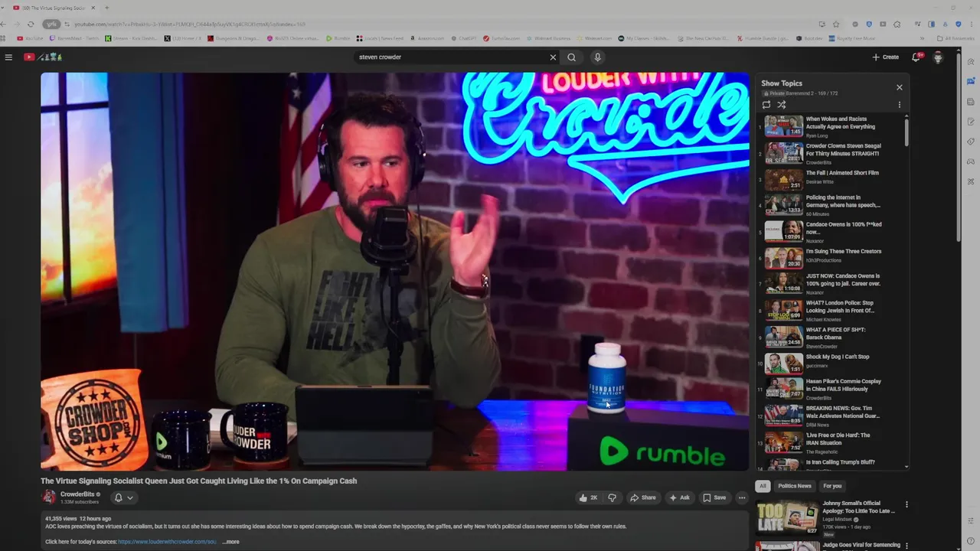The height and width of the screenshot is (551, 980).
Task: Open the All Bookmarks folder
Action: (955, 38)
